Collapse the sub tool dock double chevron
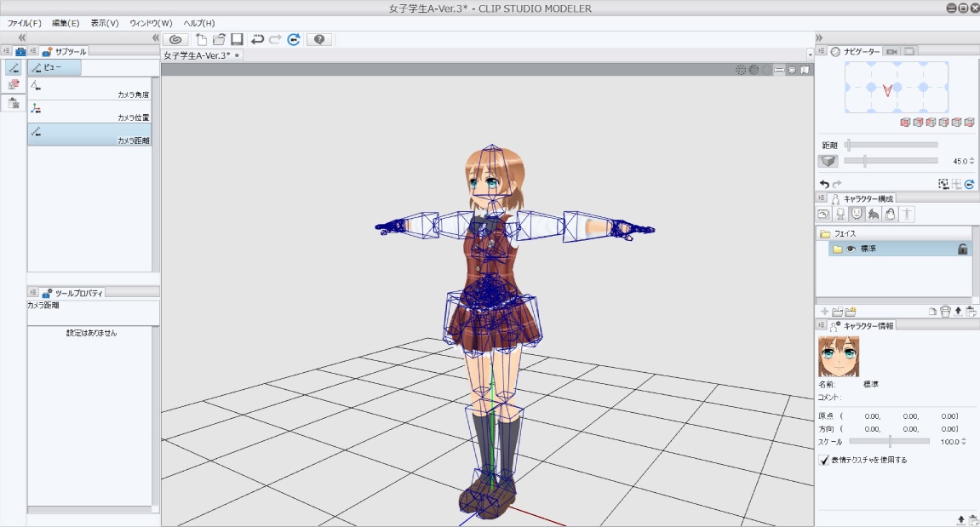Screen dimensions: 980x527 [x=156, y=38]
